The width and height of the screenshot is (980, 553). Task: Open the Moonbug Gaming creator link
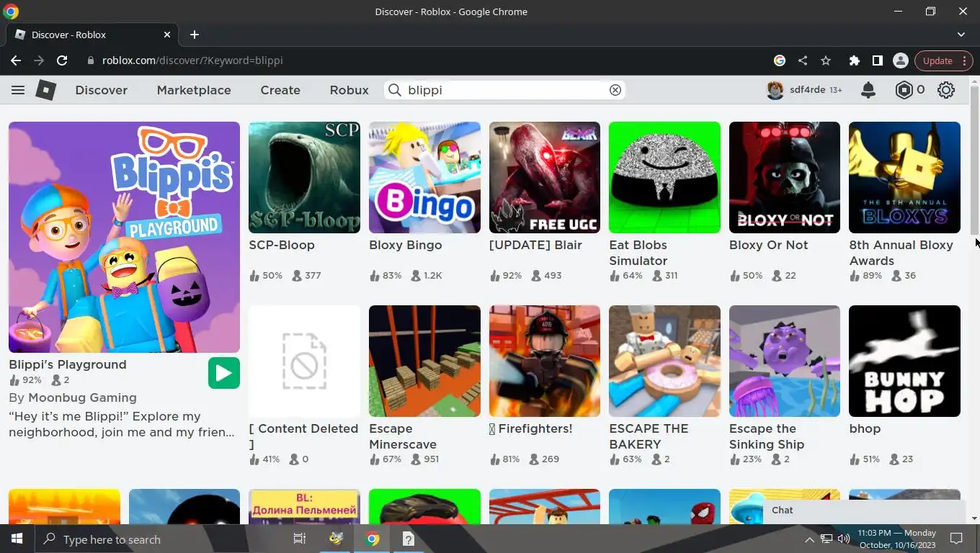pos(82,397)
